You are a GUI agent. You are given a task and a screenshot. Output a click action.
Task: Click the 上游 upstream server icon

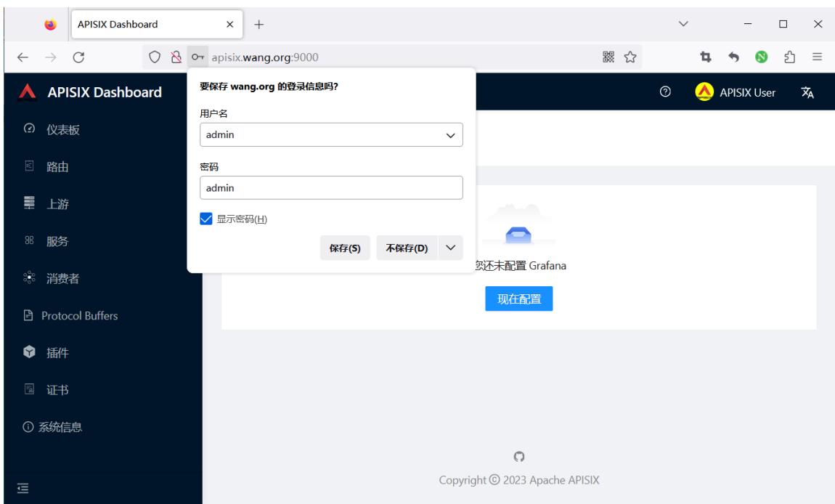(x=29, y=203)
